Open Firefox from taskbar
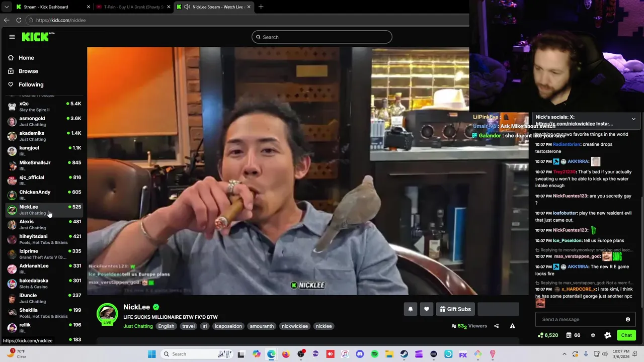 (286, 354)
